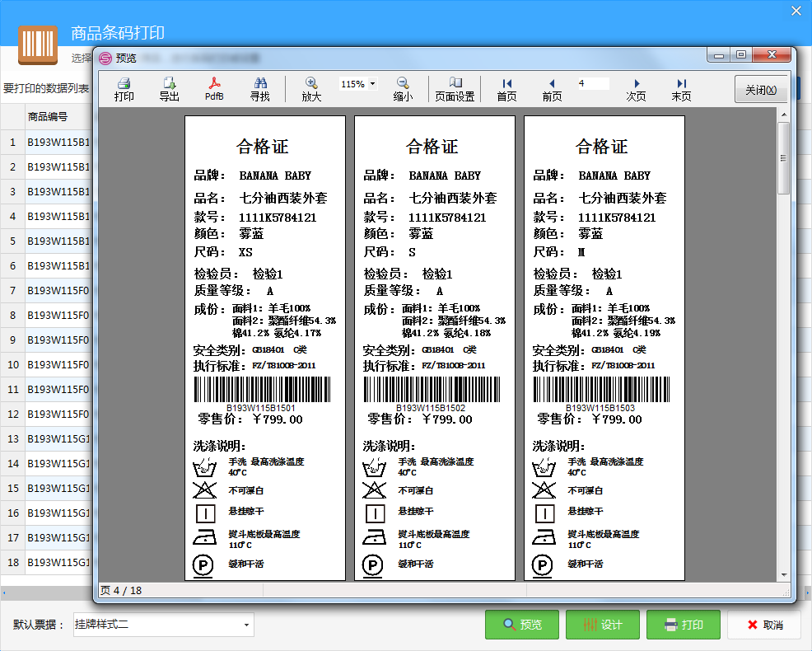Image resolution: width=812 pixels, height=651 pixels.
Task: Close the 商品条码打印 window with X
Action: [796, 11]
